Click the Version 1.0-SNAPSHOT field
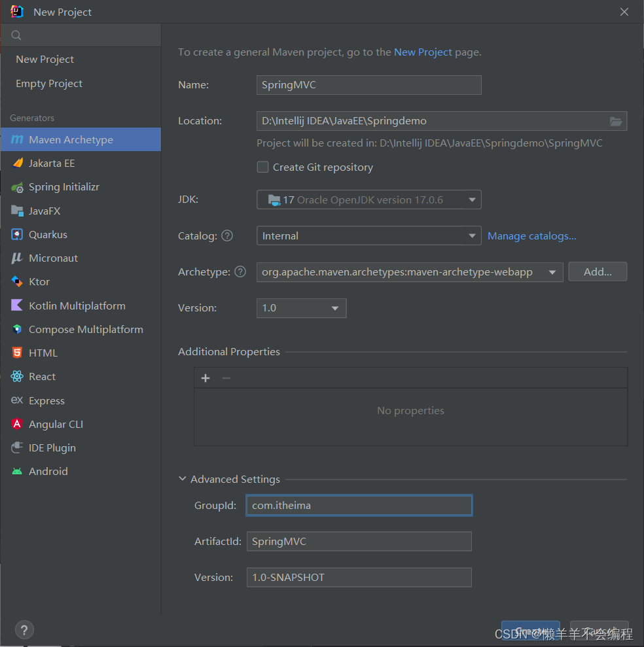Image resolution: width=644 pixels, height=647 pixels. pyautogui.click(x=359, y=577)
